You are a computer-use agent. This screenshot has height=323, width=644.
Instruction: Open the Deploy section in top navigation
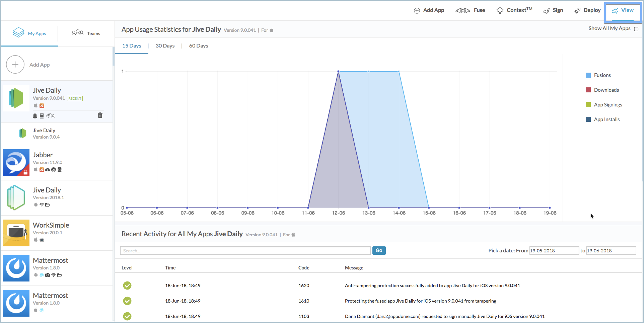pos(587,10)
